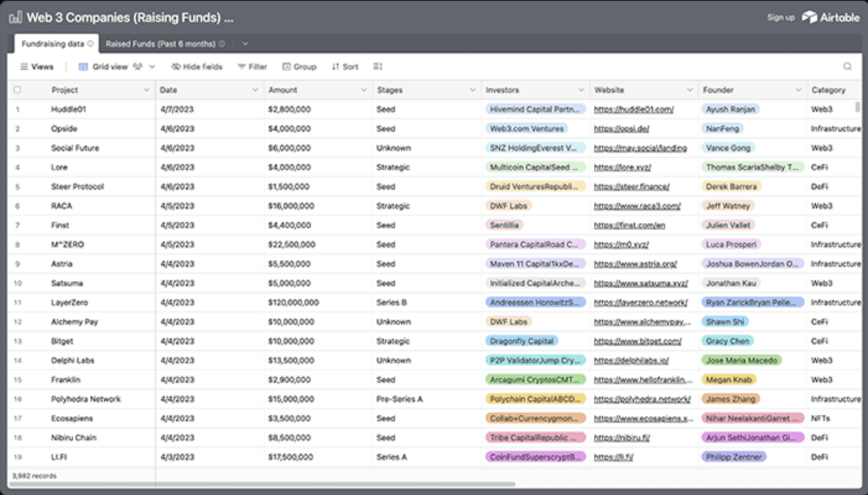Viewport: 868px width, 495px height.
Task: Select the 4/3/2023 date cell
Action: click(210, 457)
